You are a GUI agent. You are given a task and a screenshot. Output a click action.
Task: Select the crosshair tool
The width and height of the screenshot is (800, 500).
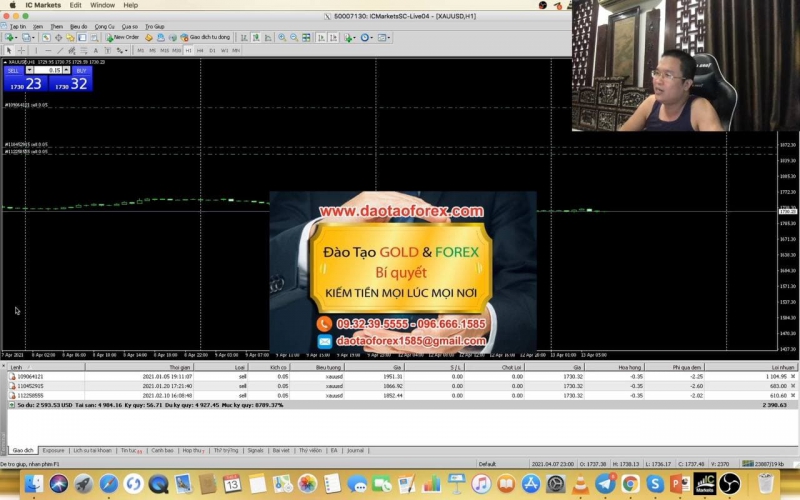[x=21, y=50]
